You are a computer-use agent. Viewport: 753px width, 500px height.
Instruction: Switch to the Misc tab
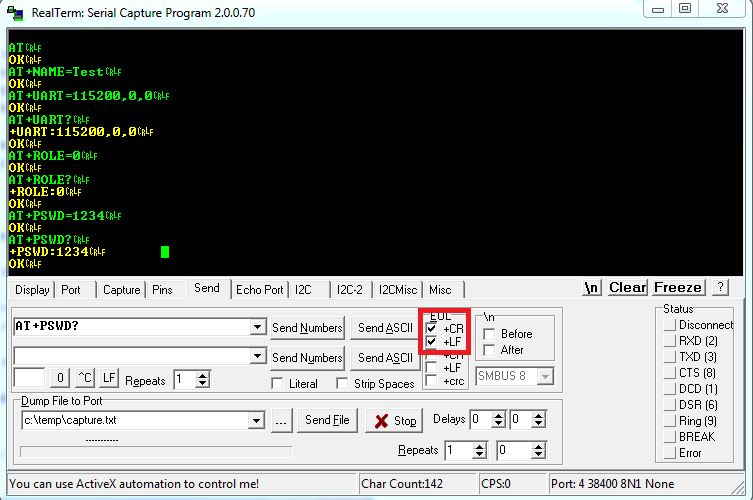coord(440,290)
